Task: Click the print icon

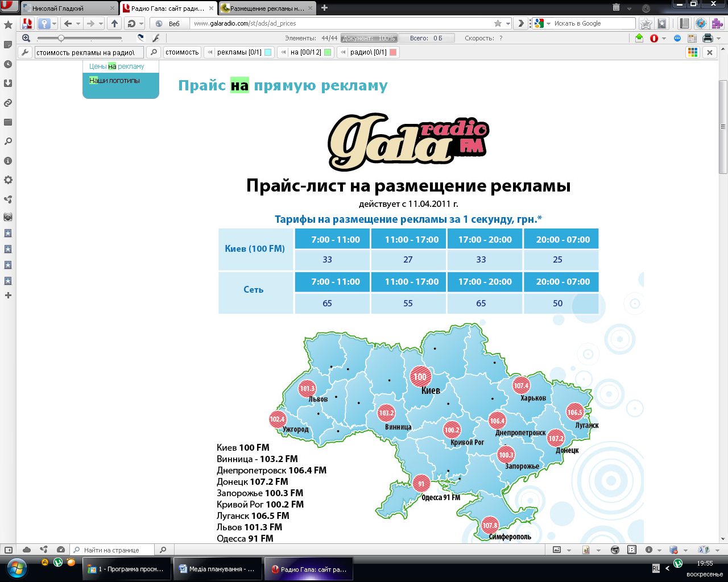Action: 708,38
